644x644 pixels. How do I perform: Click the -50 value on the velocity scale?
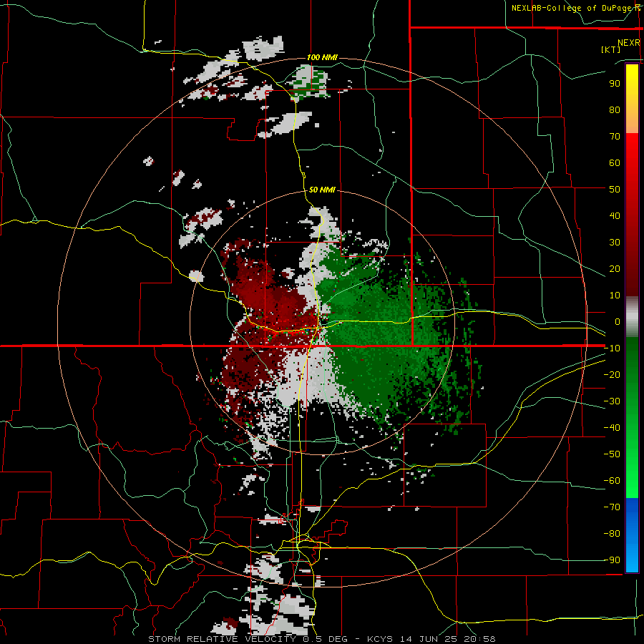click(612, 454)
